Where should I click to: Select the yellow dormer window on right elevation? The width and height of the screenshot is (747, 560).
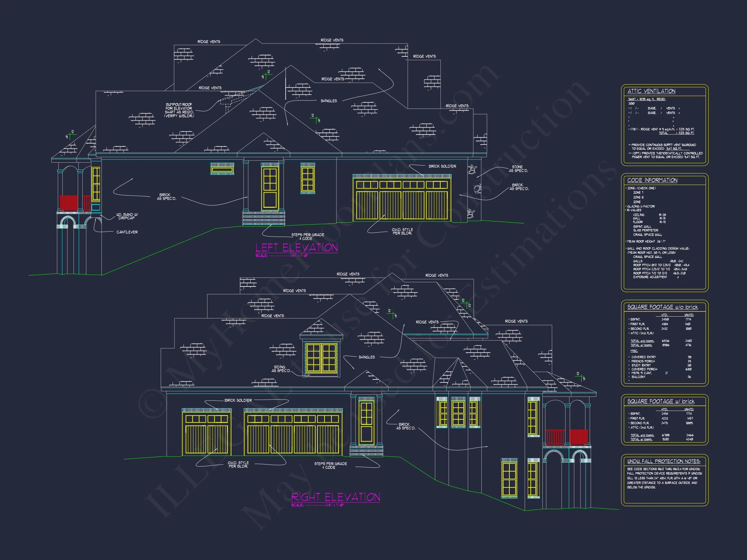tap(321, 358)
